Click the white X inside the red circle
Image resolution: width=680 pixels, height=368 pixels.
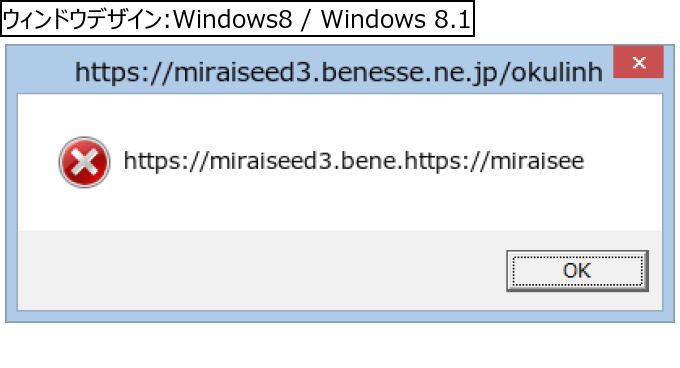tap(85, 162)
